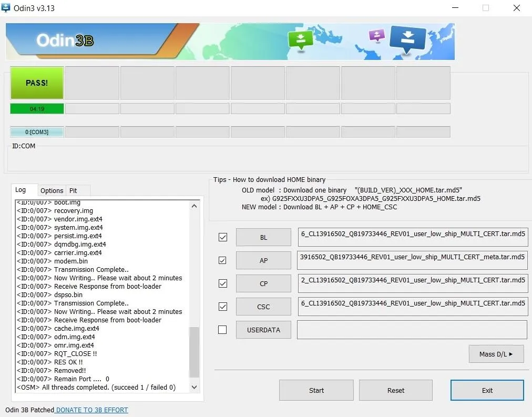
Task: Click the 'carrier.img.ext4' log line
Action: [59, 252]
